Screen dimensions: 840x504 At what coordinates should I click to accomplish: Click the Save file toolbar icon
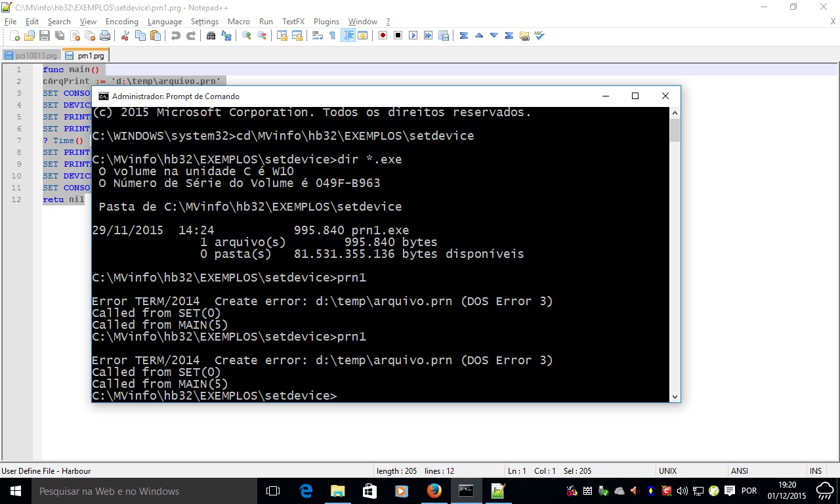[45, 35]
